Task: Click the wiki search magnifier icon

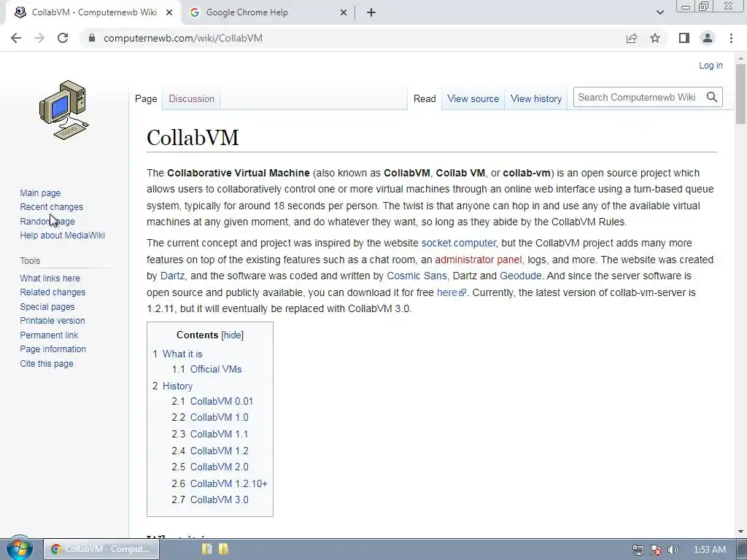Action: click(712, 97)
